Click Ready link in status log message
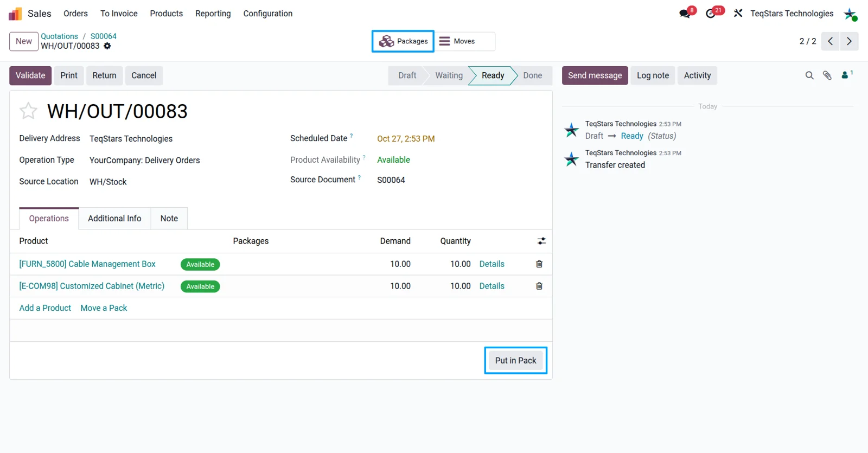Image resolution: width=868 pixels, height=453 pixels. 632,136
